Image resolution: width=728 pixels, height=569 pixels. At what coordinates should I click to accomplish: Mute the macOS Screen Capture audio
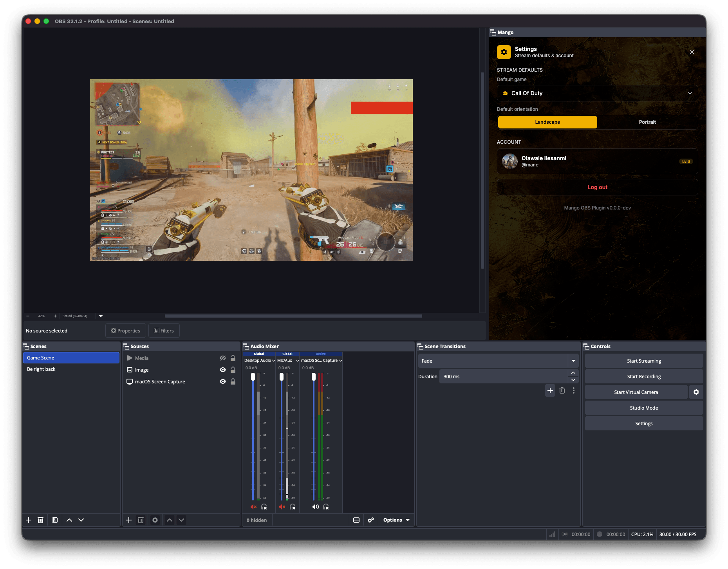315,507
